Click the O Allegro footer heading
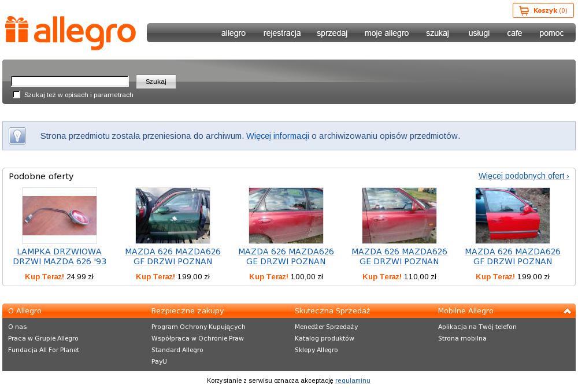 point(25,311)
